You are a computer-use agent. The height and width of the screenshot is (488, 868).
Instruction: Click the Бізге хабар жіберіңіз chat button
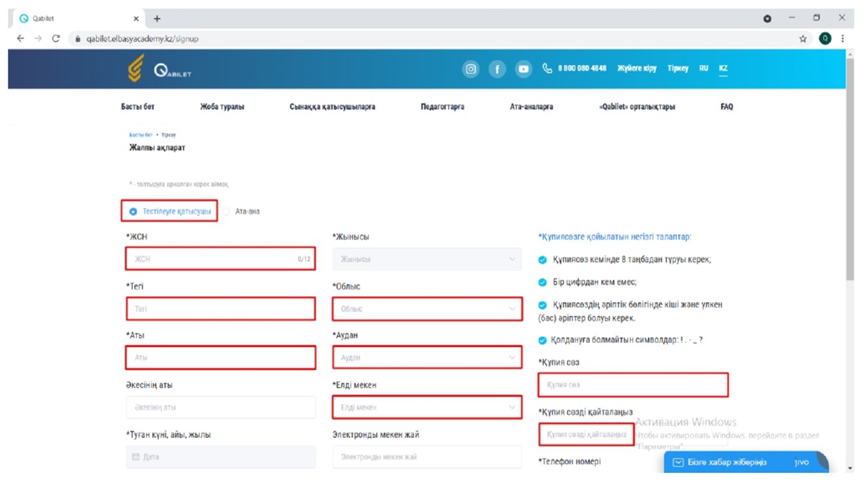[x=728, y=462]
